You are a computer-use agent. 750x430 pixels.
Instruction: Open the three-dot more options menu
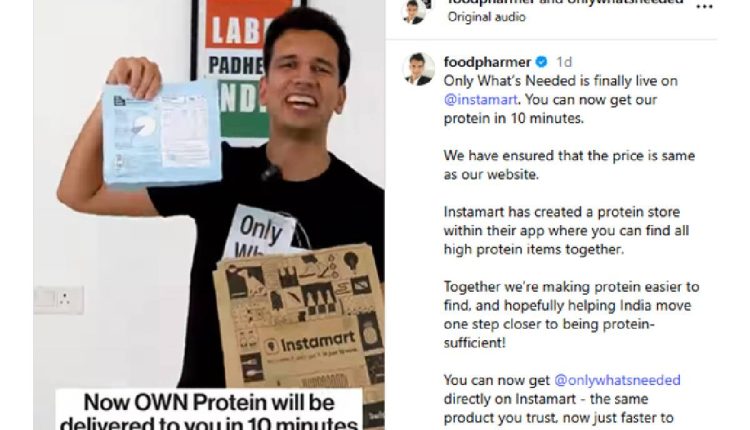pyautogui.click(x=705, y=6)
